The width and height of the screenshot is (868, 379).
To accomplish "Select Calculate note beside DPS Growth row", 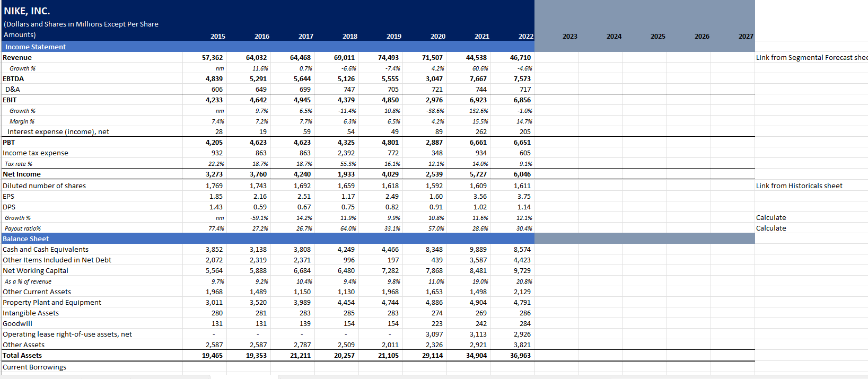I will point(771,217).
